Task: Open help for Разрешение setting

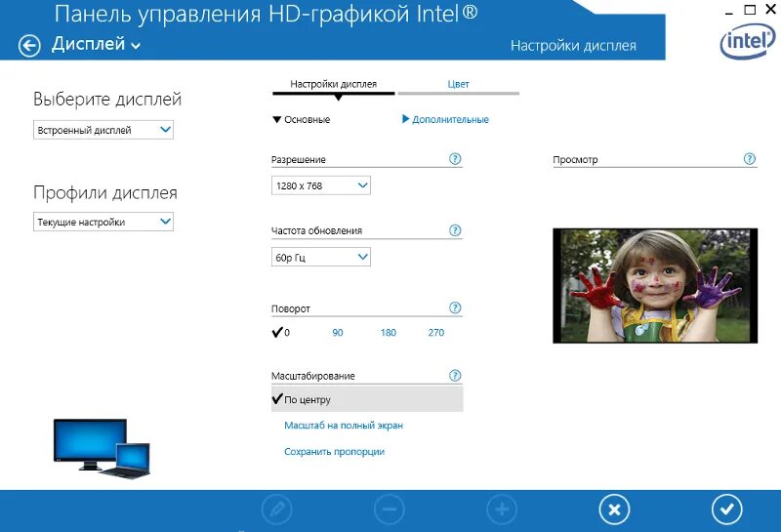Action: pos(455,159)
